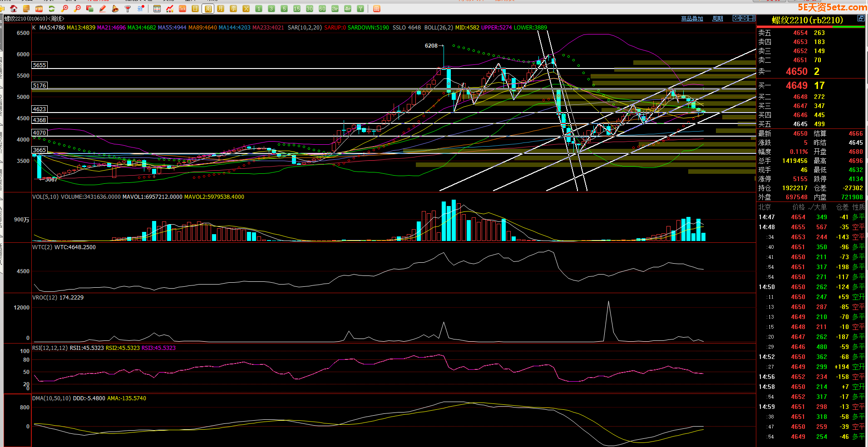868x447 pixels.
Task: Click the red-green overlapping windows icon
Action: [90, 9]
